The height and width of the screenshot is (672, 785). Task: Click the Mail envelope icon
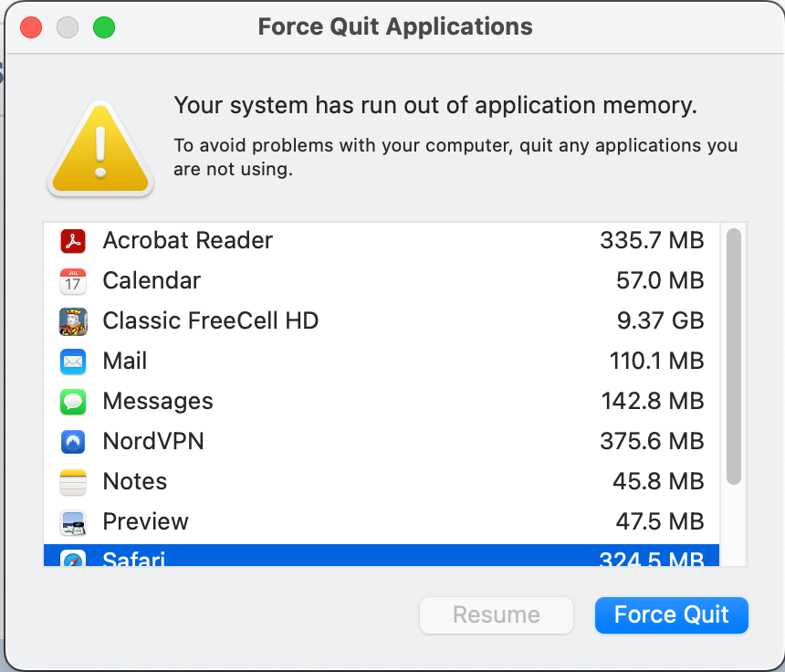[x=73, y=362]
